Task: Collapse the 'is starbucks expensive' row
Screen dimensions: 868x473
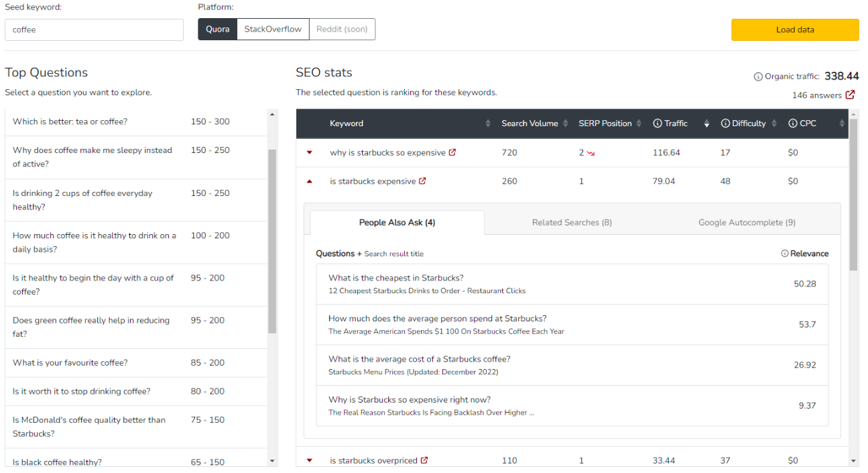Action: 310,181
